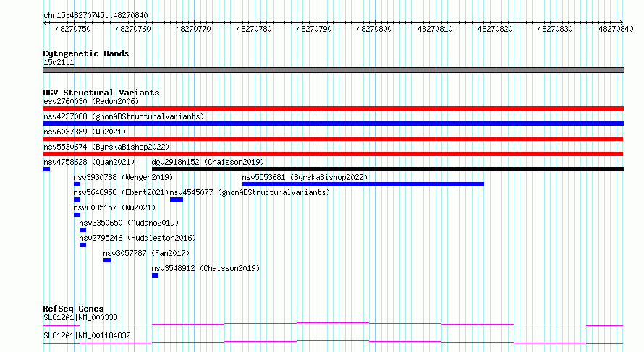Click the nsv6037389 (Wu2021) variant label
Screen dimensions: 644x352
pos(85,132)
